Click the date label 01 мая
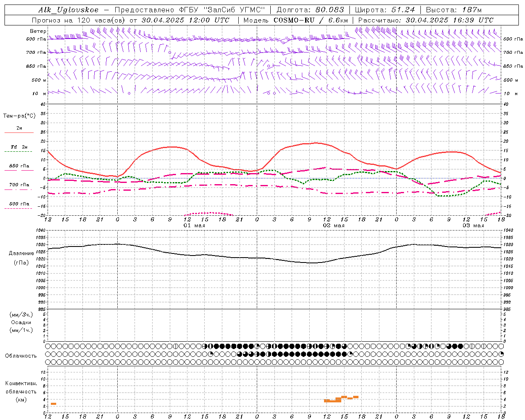 194,226
